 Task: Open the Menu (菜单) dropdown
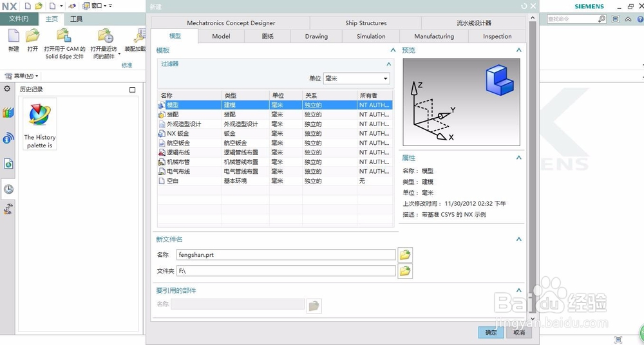pos(21,76)
